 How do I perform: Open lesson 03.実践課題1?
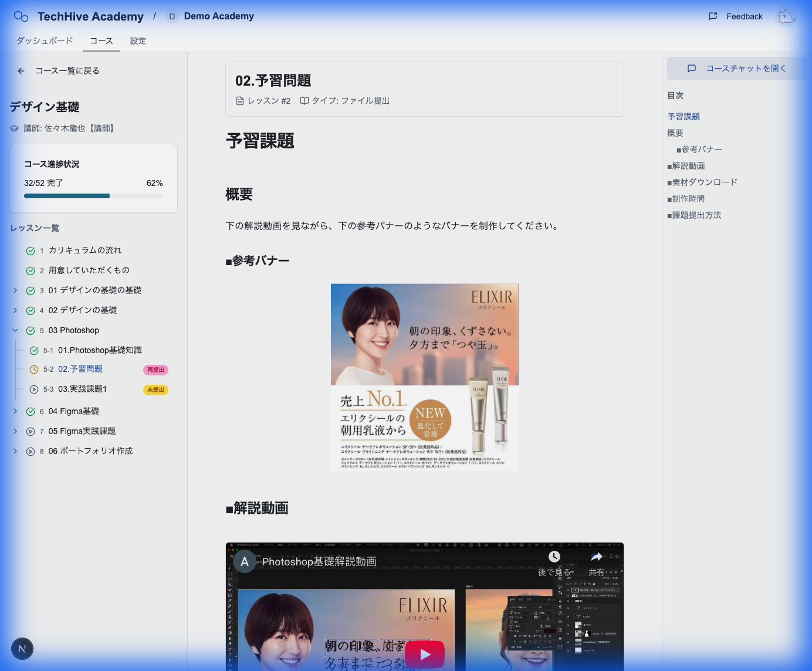(82, 389)
